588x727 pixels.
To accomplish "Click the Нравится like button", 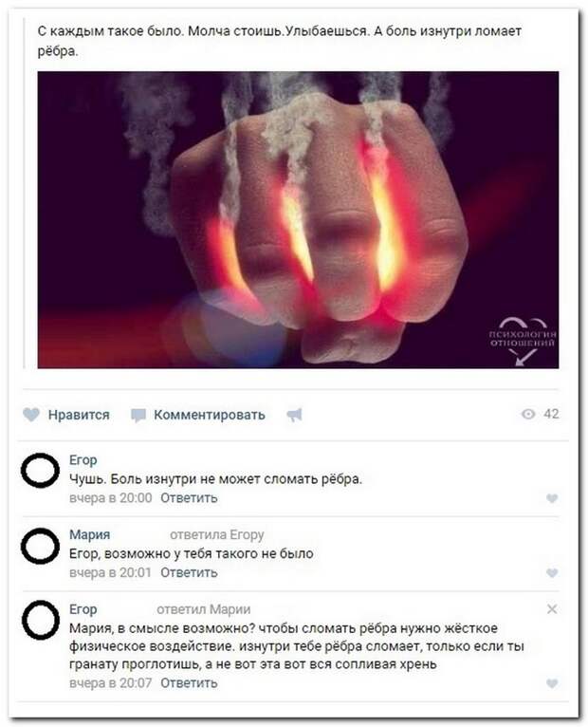I will 66,415.
